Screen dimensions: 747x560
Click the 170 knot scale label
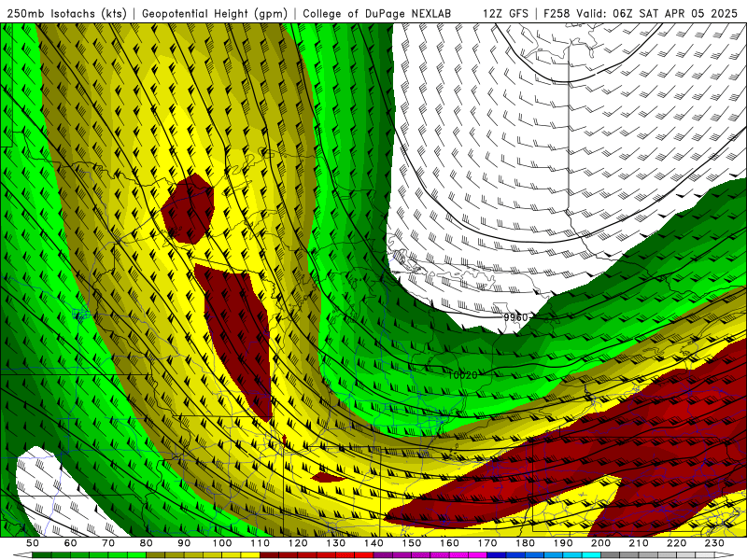[x=486, y=543]
